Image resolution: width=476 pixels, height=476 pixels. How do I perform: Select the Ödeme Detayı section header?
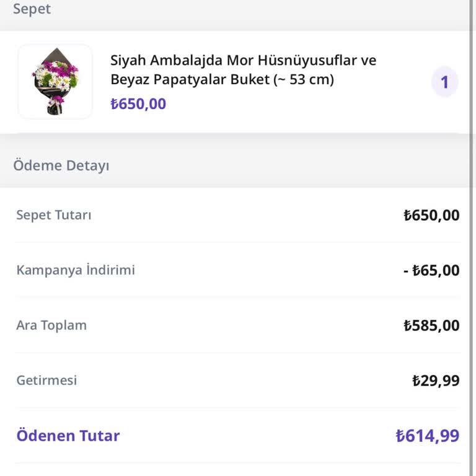(61, 165)
